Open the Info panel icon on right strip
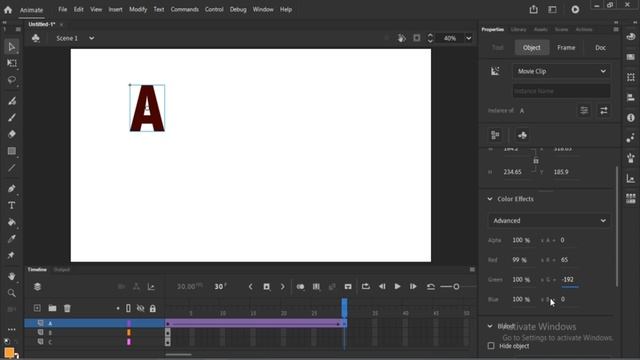Screen dimensions: 640x360 [x=631, y=118]
